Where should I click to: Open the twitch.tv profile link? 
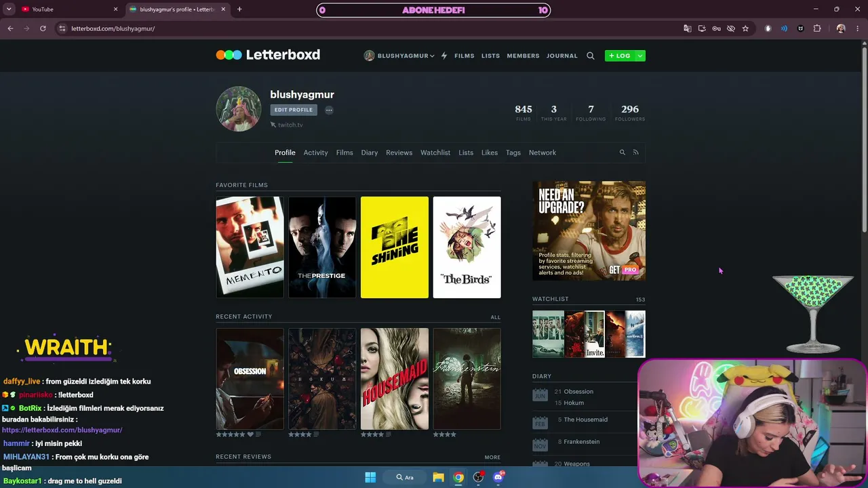pyautogui.click(x=290, y=125)
